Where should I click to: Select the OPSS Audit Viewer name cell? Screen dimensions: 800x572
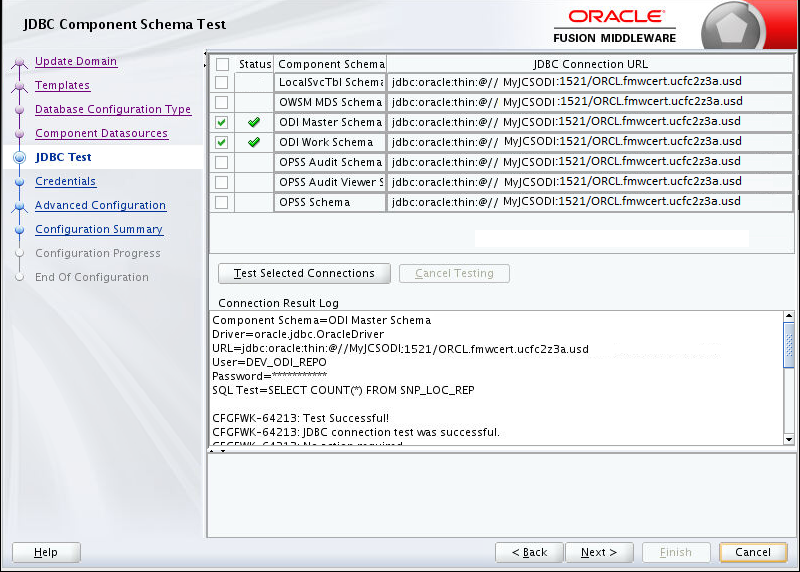pos(330,182)
